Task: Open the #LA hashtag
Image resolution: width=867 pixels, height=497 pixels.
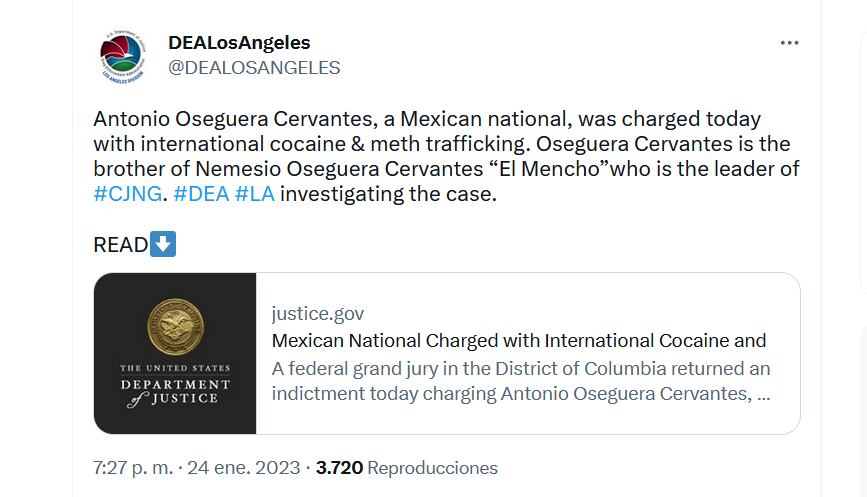Action: tap(254, 194)
